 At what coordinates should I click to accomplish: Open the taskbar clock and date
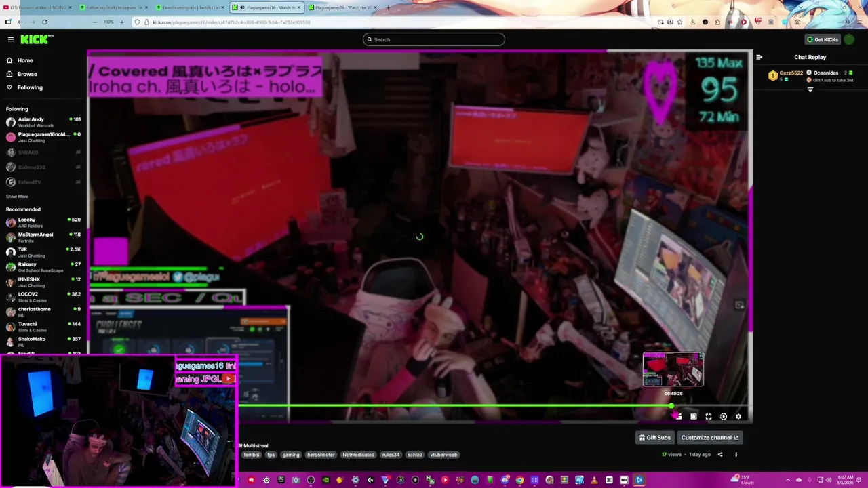tap(846, 480)
